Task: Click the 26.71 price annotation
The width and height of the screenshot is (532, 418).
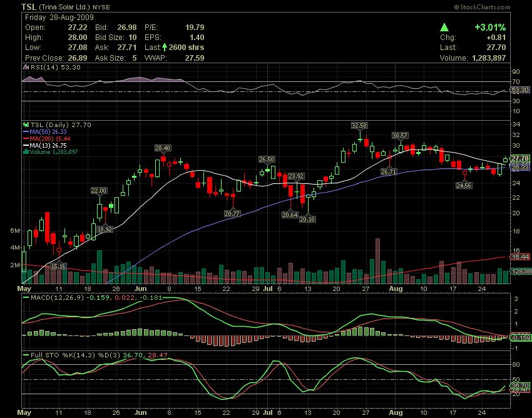Action: tap(389, 171)
